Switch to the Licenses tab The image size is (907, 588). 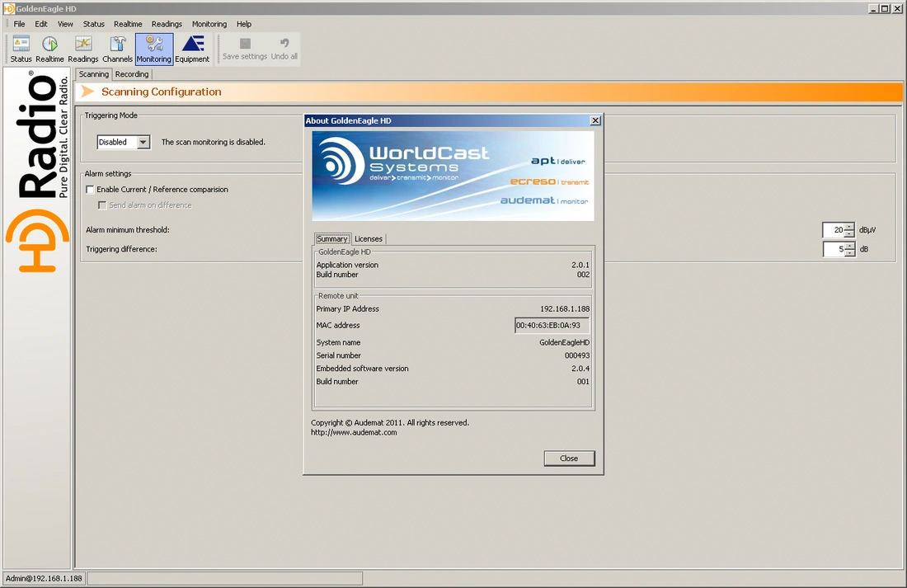(x=369, y=239)
